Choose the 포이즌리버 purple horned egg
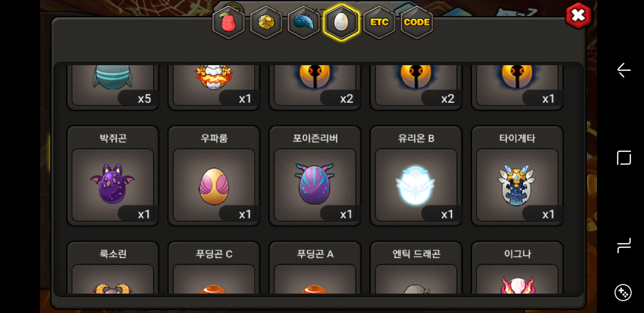The width and height of the screenshot is (644, 313). pos(315,176)
